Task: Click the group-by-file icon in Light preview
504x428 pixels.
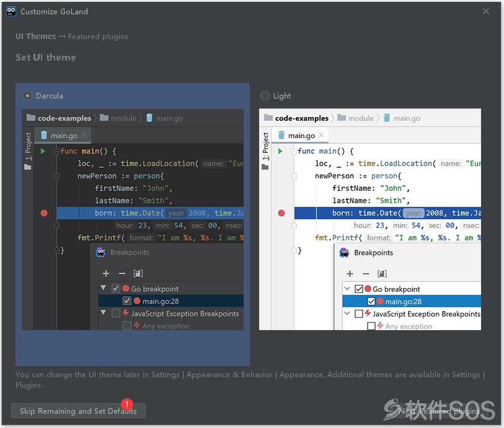Action: tap(382, 274)
